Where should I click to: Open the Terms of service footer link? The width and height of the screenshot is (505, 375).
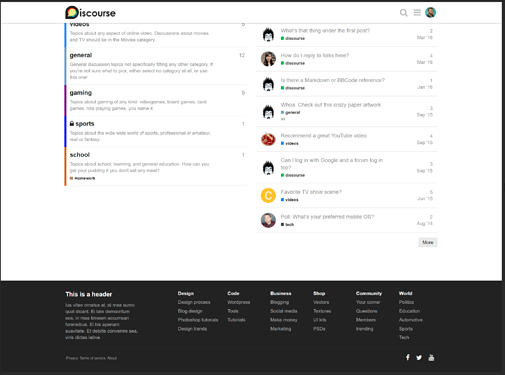pos(92,358)
